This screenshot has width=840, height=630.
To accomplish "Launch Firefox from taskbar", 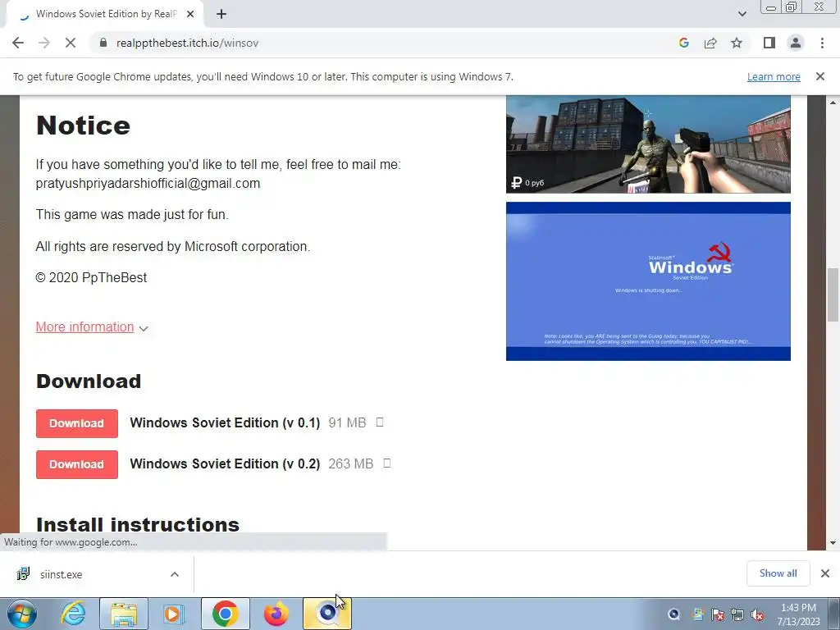I will (276, 614).
